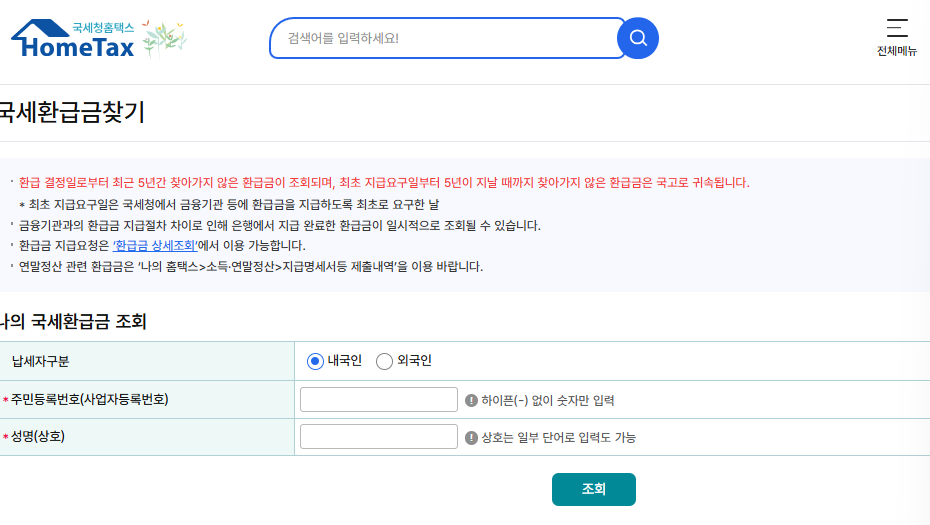Click the 상호는 일부 단어로 입력도 가능 hint
This screenshot has height=525, width=930.
pyautogui.click(x=559, y=438)
